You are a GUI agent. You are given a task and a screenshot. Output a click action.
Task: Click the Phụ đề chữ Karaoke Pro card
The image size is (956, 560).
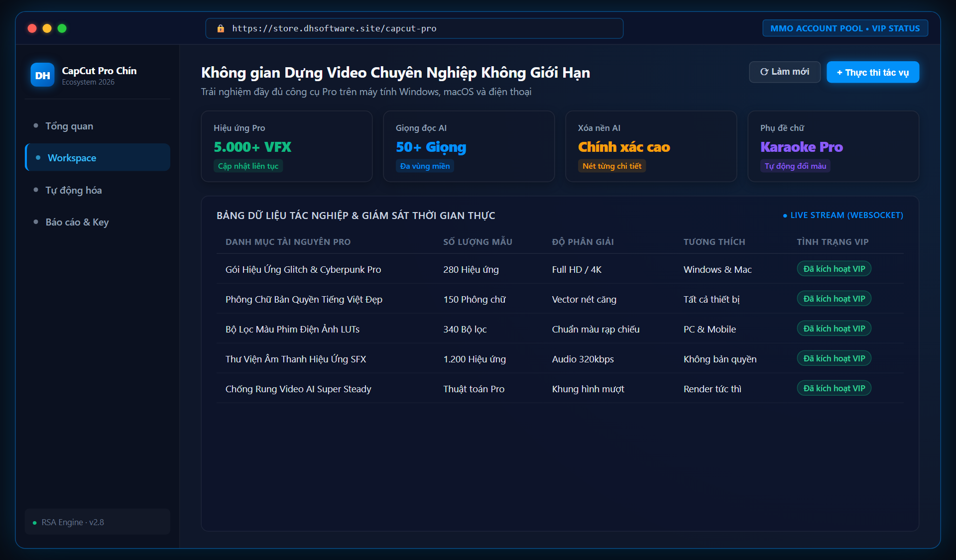834,146
